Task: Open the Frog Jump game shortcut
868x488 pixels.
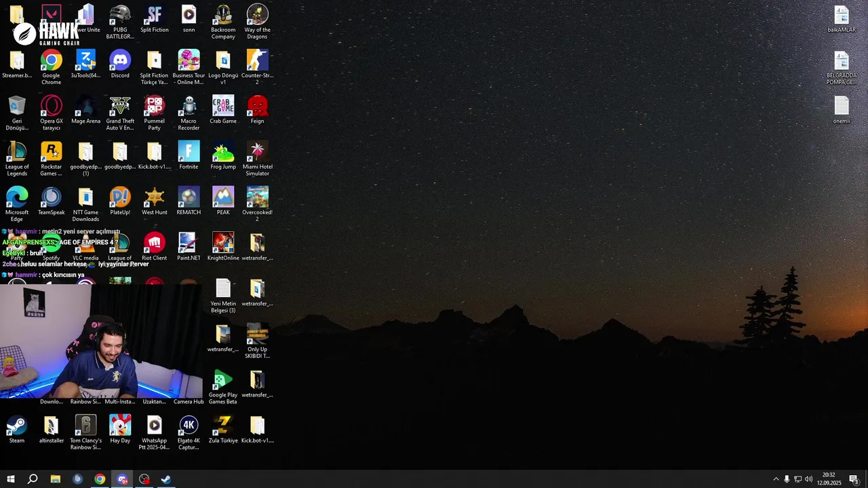Action: (223, 155)
